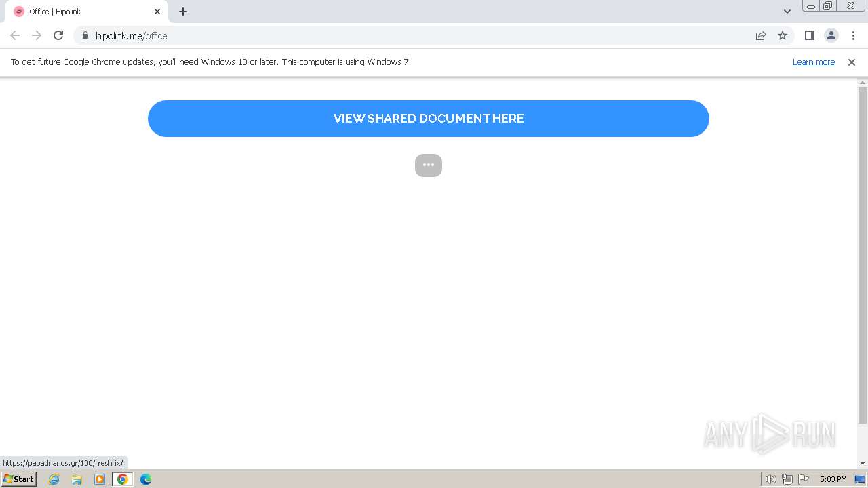Open a new tab with plus
868x488 pixels.
[183, 12]
